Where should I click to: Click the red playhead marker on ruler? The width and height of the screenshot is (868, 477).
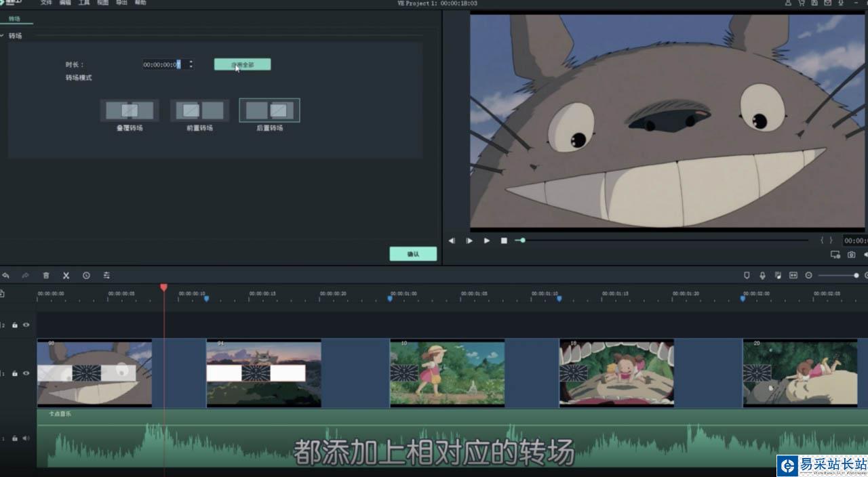click(163, 287)
